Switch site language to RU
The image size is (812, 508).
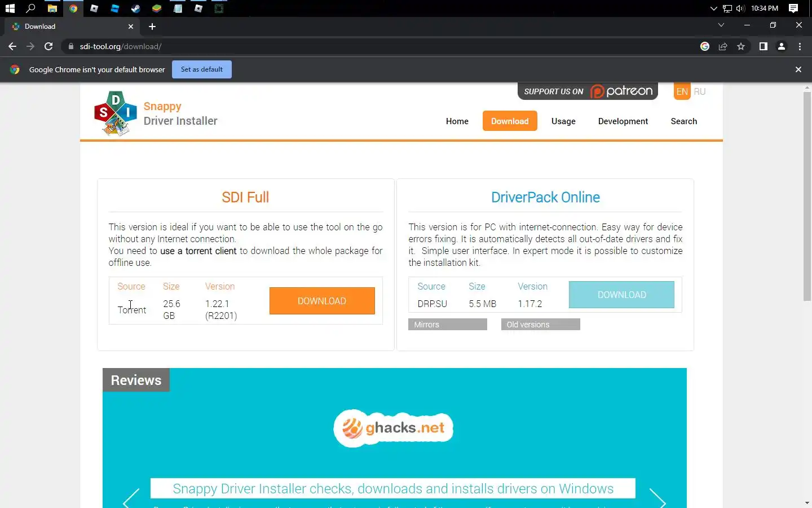700,91
